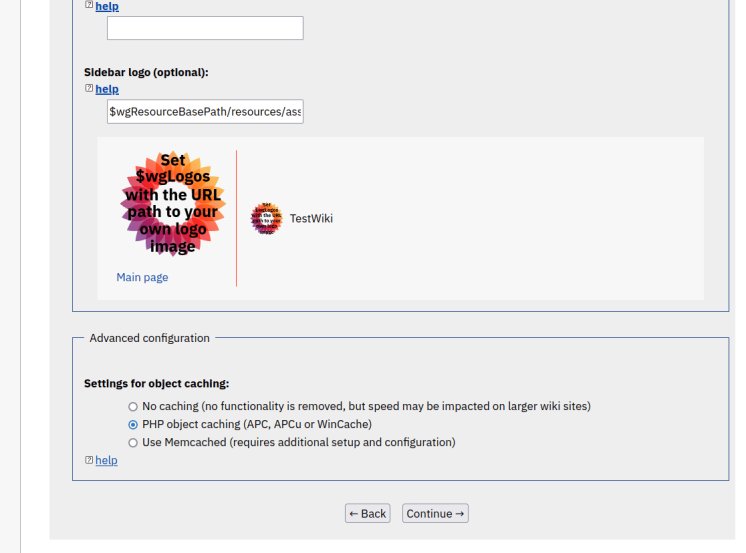The width and height of the screenshot is (746, 553).
Task: Focus the Sidebar logo path input field
Action: coord(205,112)
